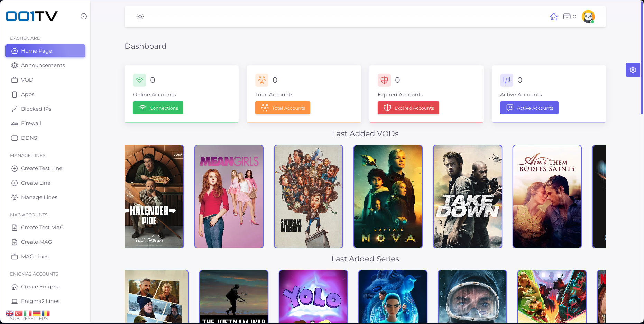Click the Expired Accounts shield icon
Viewport: 644px width, 324px height.
tap(384, 80)
